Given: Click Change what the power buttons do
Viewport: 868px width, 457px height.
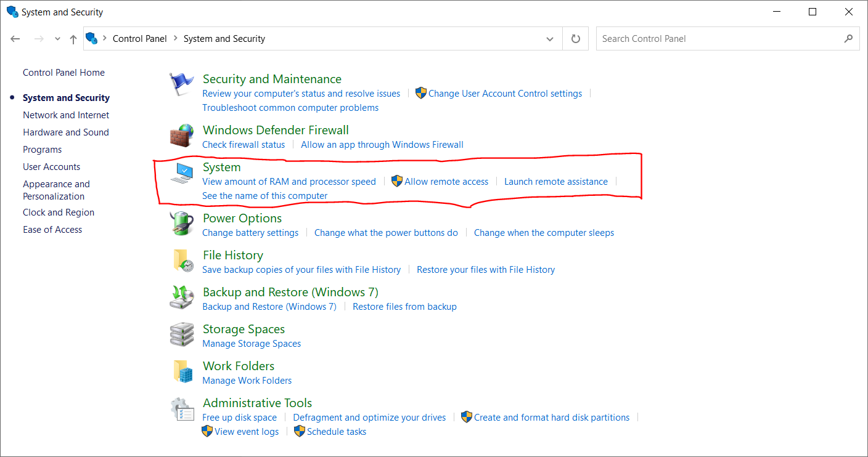Looking at the screenshot, I should (387, 233).
